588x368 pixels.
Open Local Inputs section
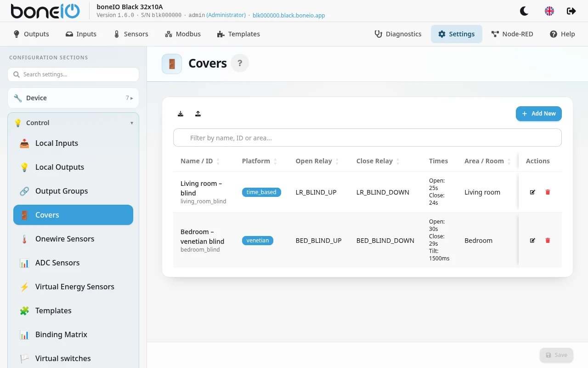pyautogui.click(x=73, y=143)
